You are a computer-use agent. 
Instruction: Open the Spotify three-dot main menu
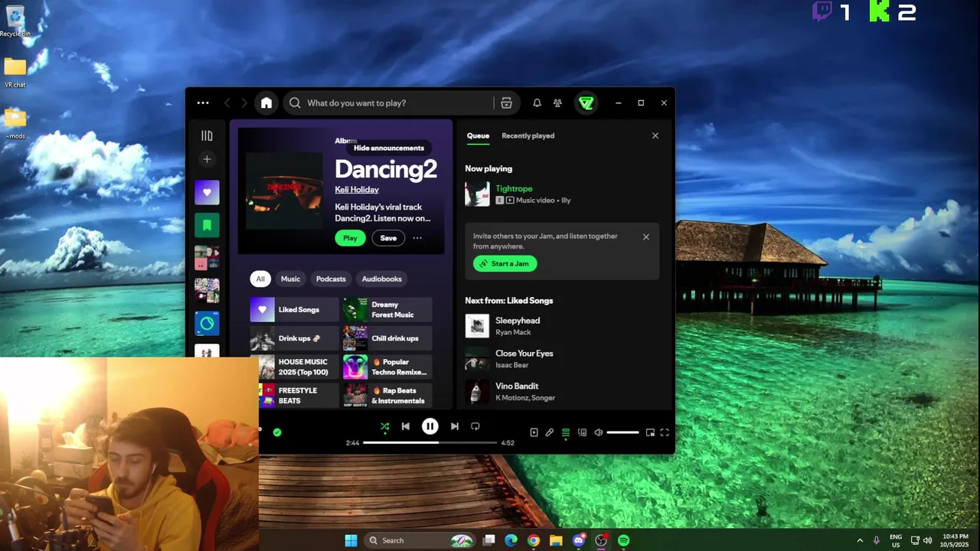point(203,103)
